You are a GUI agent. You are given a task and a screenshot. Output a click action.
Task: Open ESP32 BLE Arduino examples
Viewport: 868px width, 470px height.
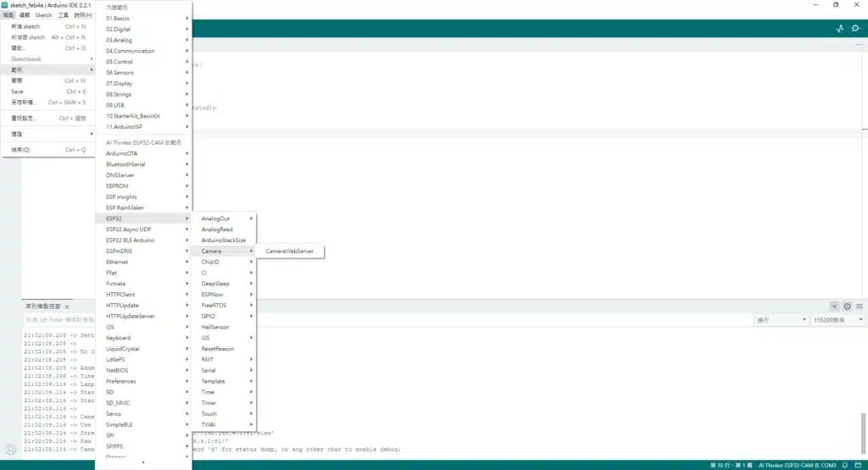(x=144, y=241)
